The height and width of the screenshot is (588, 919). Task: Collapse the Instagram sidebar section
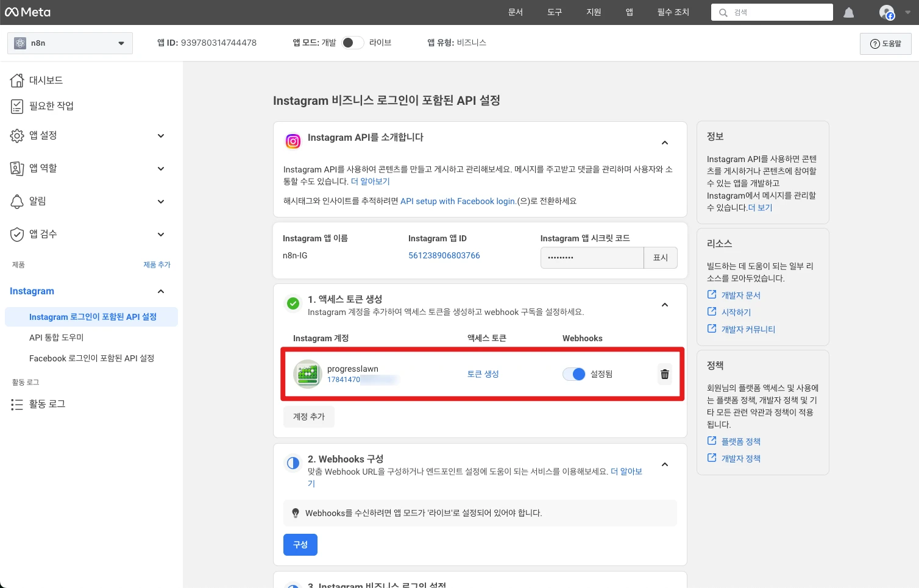pyautogui.click(x=161, y=292)
